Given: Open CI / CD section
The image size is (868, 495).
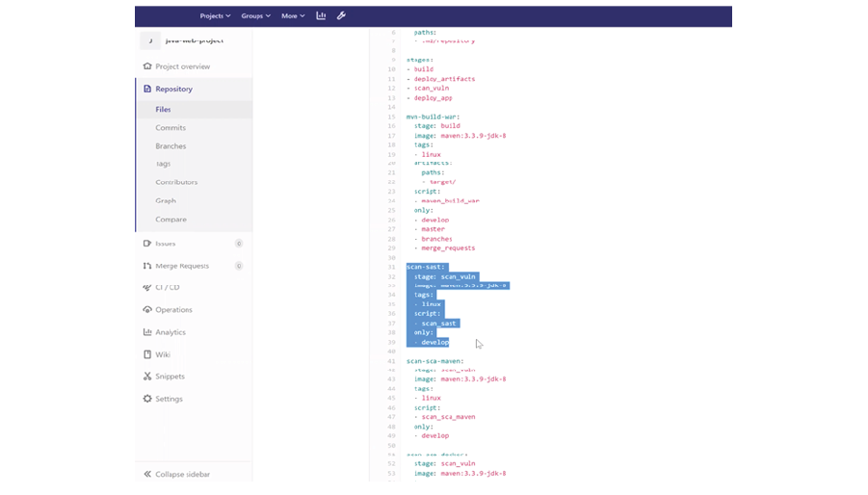Looking at the screenshot, I should click(x=168, y=288).
